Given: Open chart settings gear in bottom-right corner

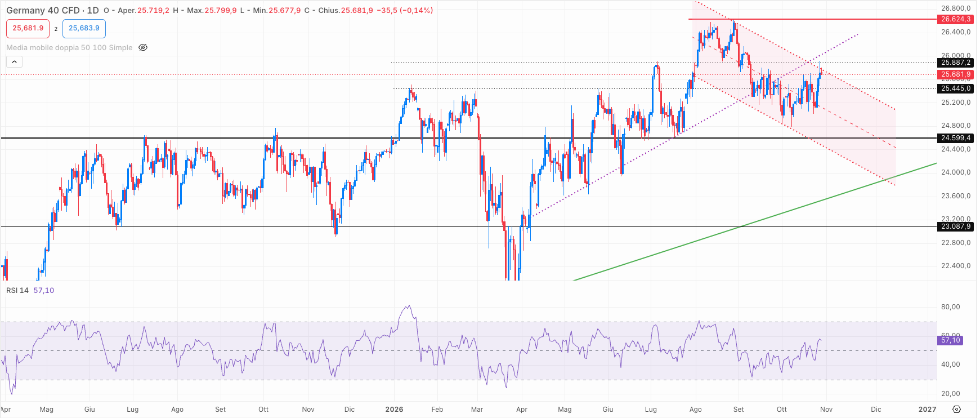Looking at the screenshot, I should pyautogui.click(x=956, y=410).
